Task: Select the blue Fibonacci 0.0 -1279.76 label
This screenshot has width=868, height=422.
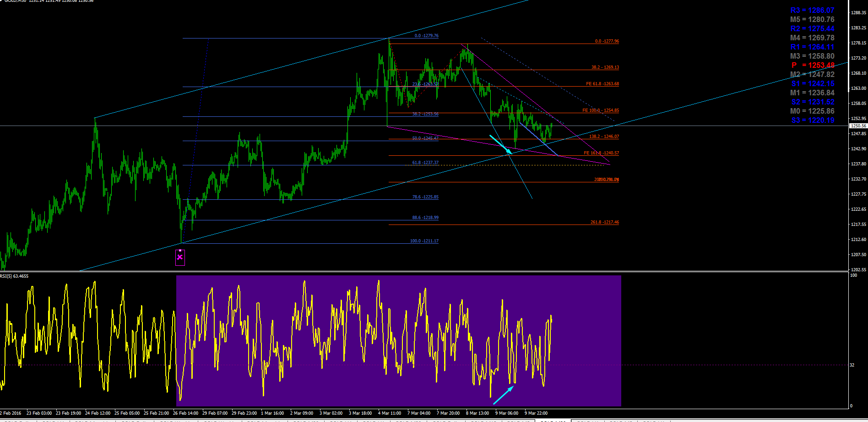Action: pyautogui.click(x=426, y=36)
